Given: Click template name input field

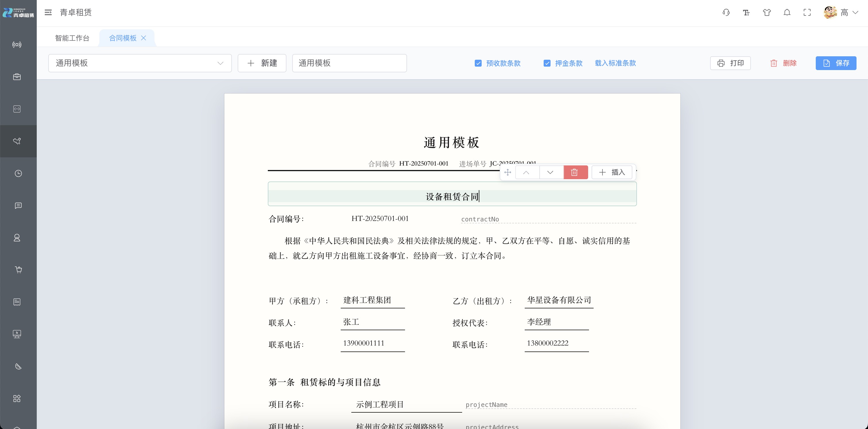Looking at the screenshot, I should (x=349, y=63).
